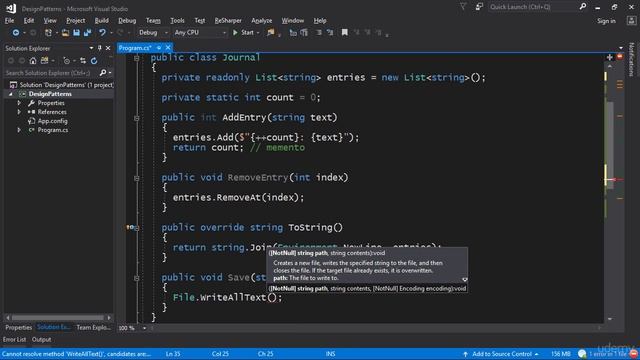Click the uncomment lines toolbar icon
Viewport: 640px width, 360px height.
pos(330,33)
